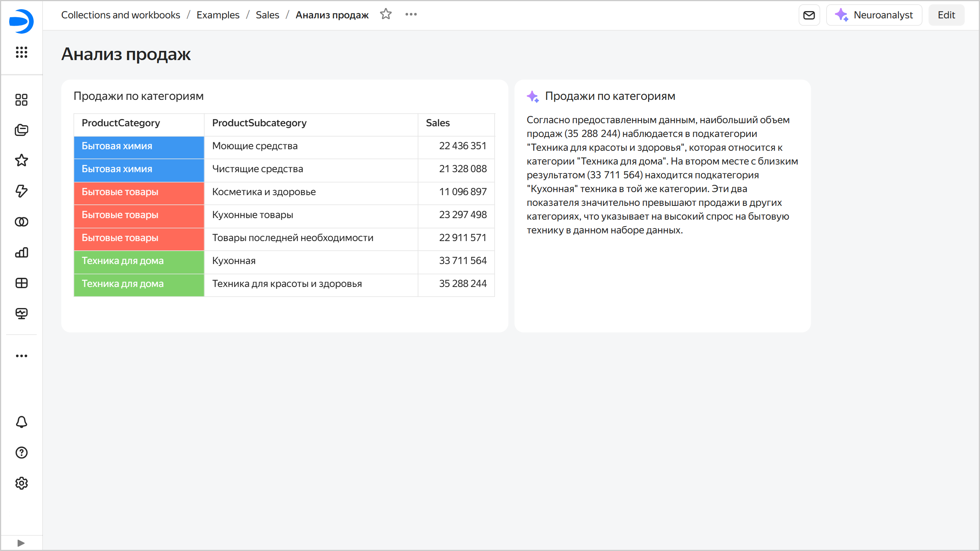The width and height of the screenshot is (980, 551).
Task: Click green Техника для дома cell in Кухонная row
Action: [x=139, y=262]
